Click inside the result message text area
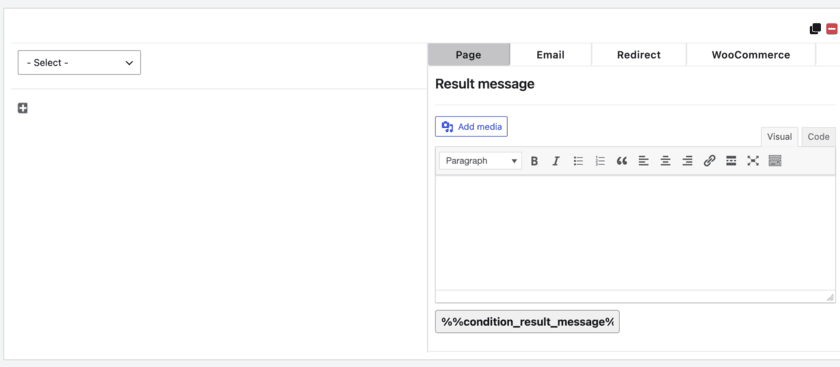 coord(635,233)
